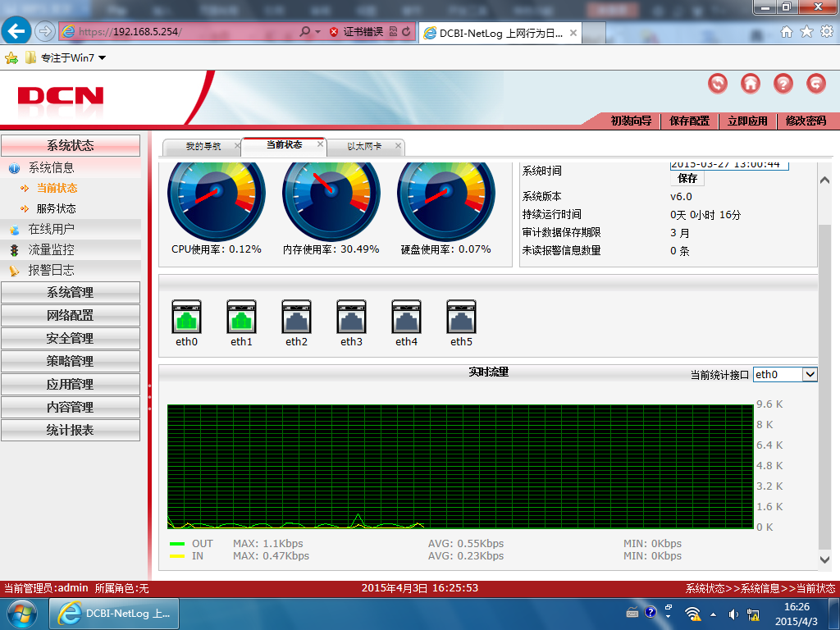The height and width of the screenshot is (630, 840).
Task: Click the 保存配置 header link
Action: tap(689, 121)
